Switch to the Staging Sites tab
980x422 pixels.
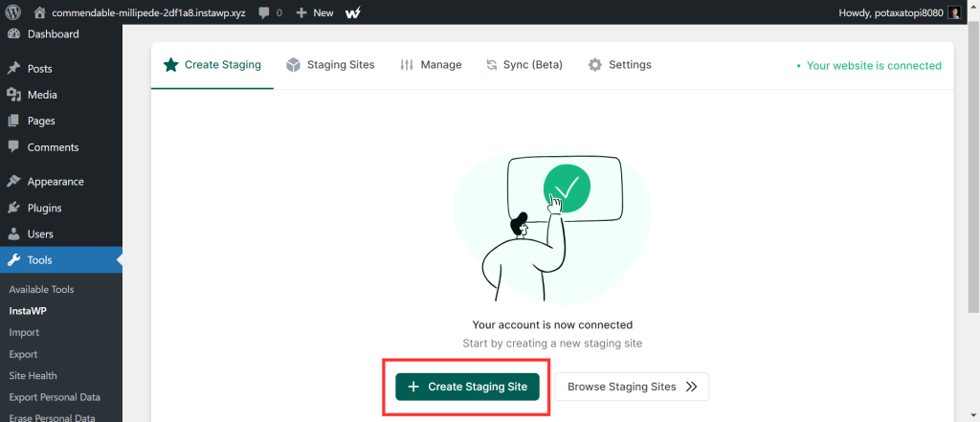330,65
